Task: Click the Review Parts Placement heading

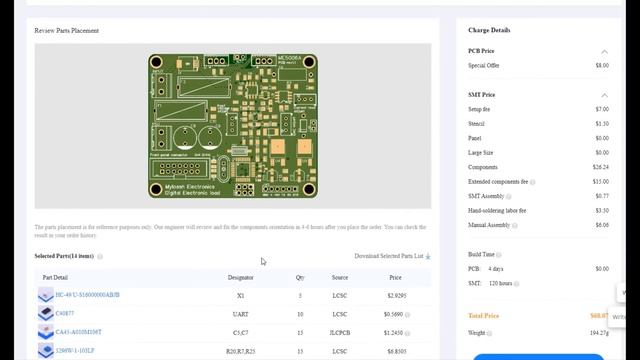Action: [67, 31]
